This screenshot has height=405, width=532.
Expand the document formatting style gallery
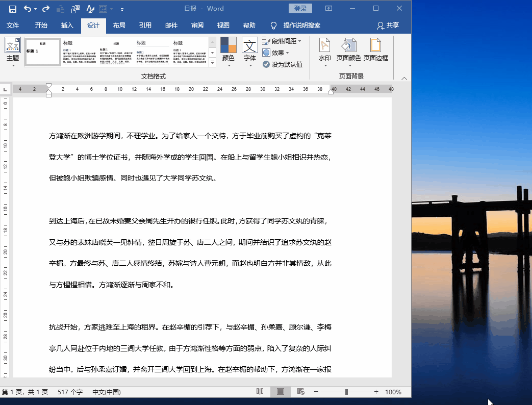pos(213,62)
